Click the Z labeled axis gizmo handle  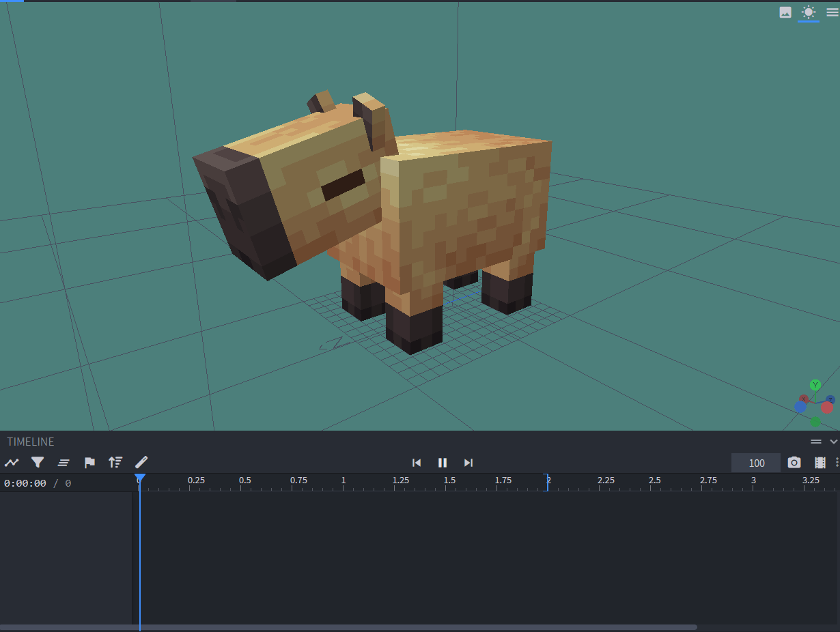pyautogui.click(x=830, y=399)
